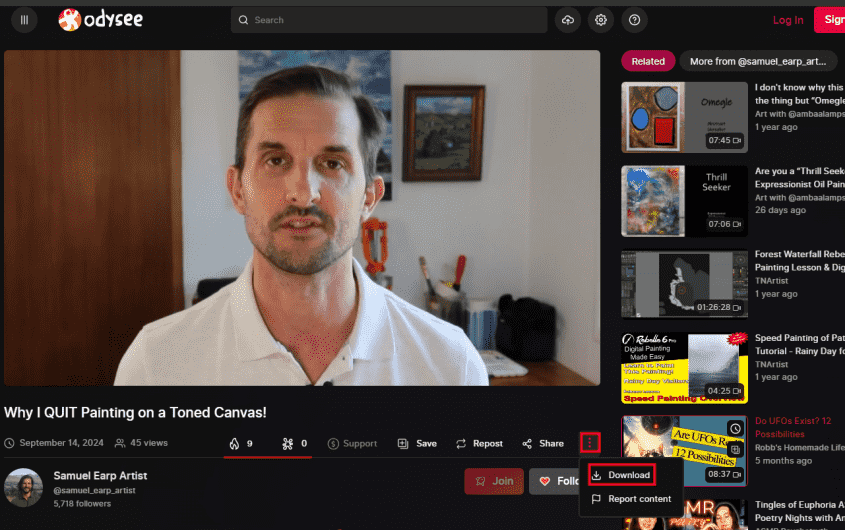Select Download from the context menu
845x530 pixels.
point(621,475)
